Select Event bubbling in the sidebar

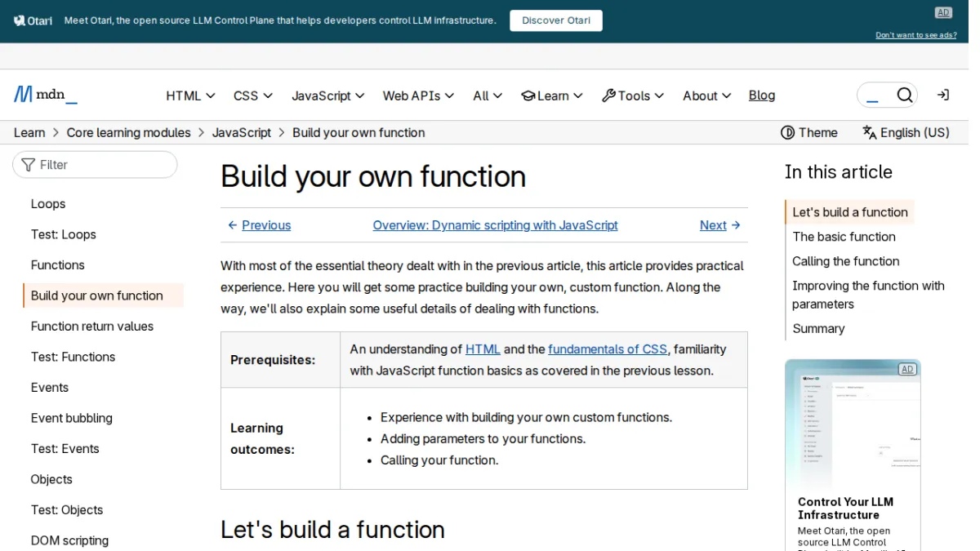coord(72,418)
